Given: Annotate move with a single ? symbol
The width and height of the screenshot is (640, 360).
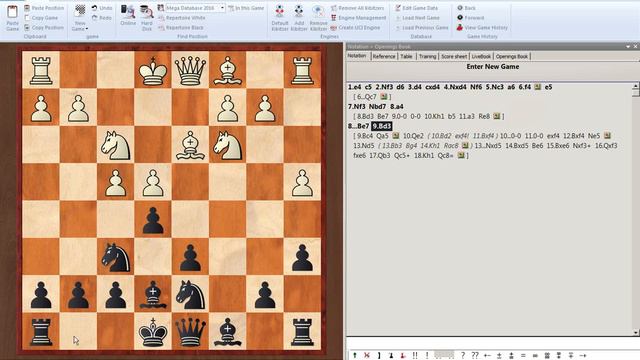Looking at the screenshot, I should (463, 356).
